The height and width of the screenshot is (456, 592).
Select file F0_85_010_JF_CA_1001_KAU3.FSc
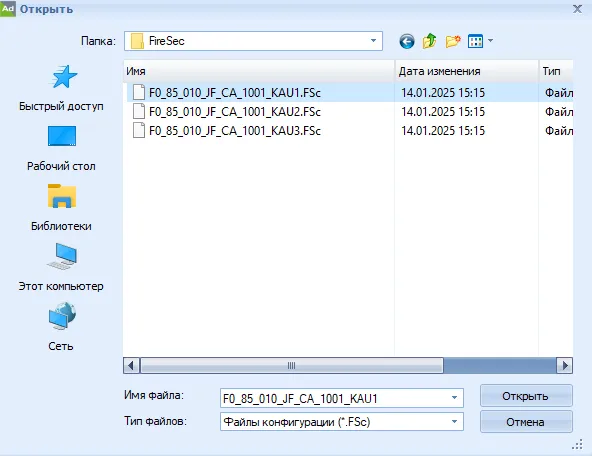(234, 131)
